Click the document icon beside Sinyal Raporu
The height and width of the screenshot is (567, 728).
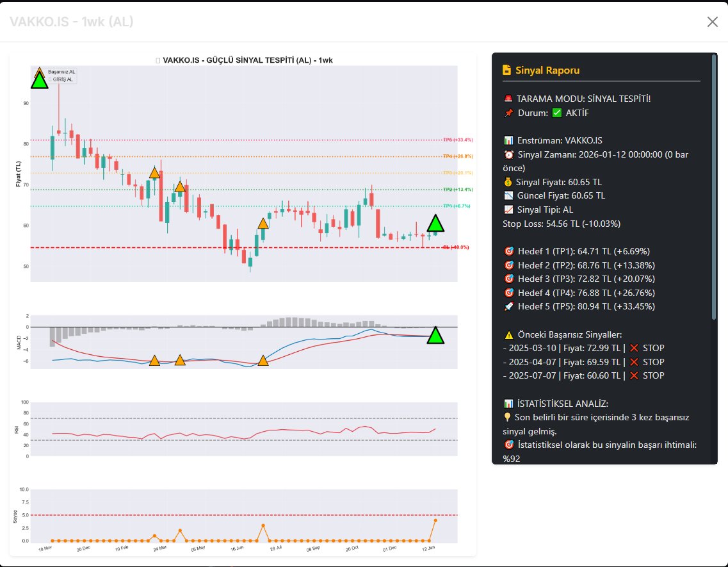(x=506, y=70)
